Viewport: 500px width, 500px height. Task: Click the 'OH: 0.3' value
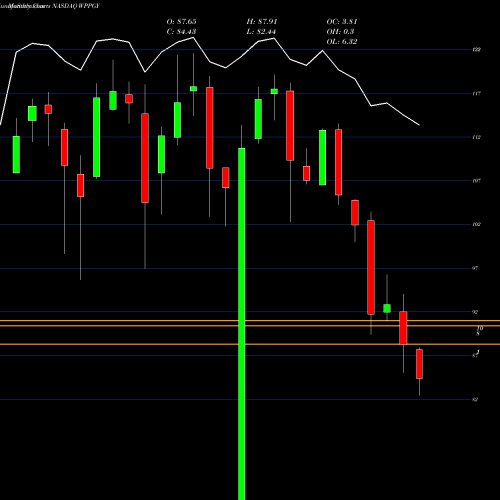point(340,32)
